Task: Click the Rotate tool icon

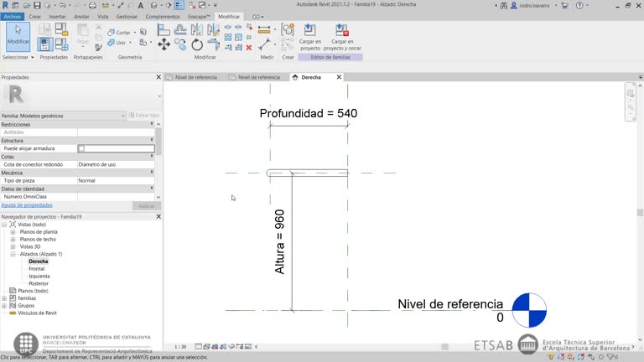Action: (197, 44)
